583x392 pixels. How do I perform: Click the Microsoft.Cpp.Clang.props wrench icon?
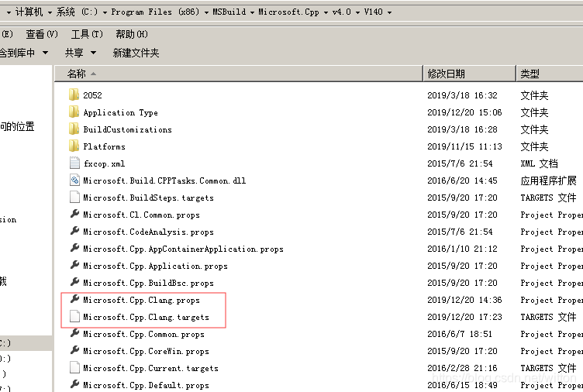tap(74, 299)
